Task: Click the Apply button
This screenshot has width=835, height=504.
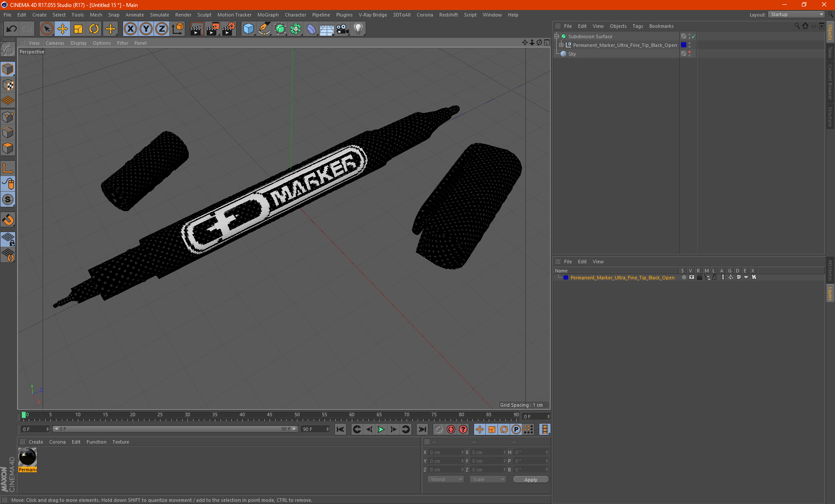Action: coord(531,480)
